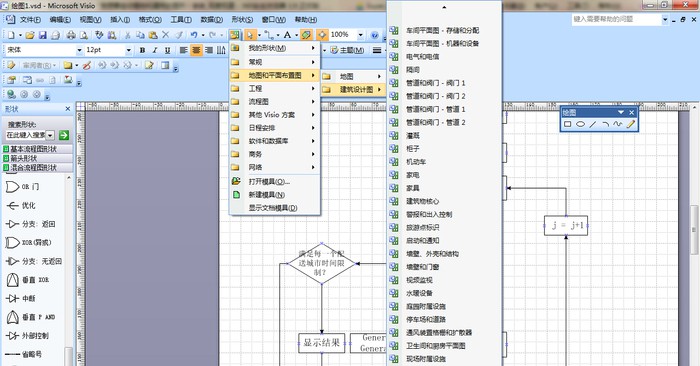The height and width of the screenshot is (366, 700).
Task: Click 新建模具 menu entry
Action: (275, 195)
